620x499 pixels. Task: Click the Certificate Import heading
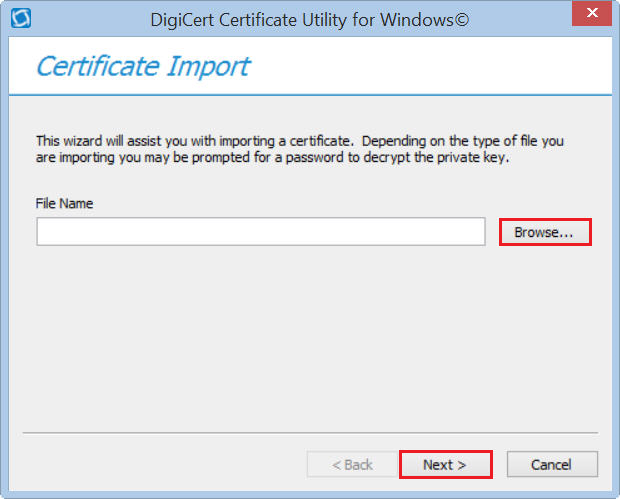[142, 67]
